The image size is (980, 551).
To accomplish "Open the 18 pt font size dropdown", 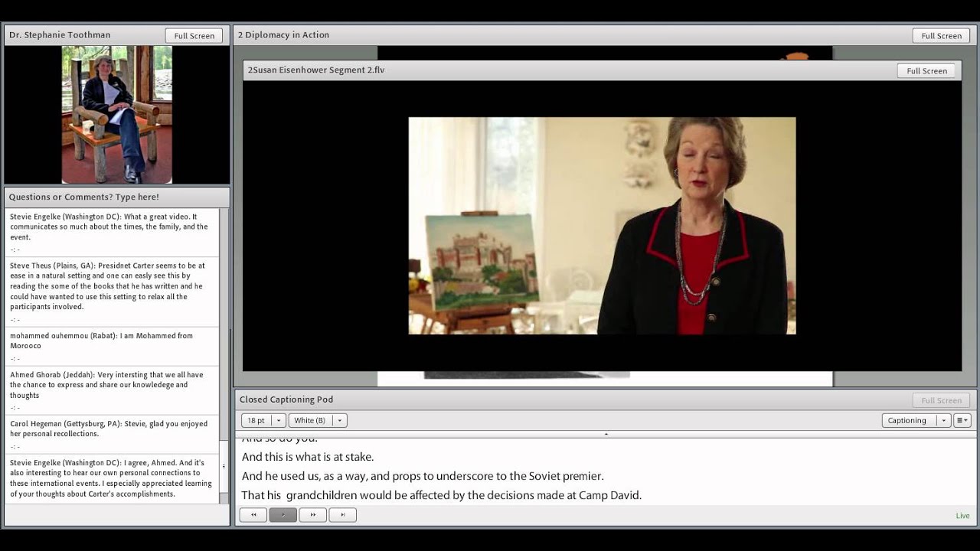I will click(x=263, y=420).
